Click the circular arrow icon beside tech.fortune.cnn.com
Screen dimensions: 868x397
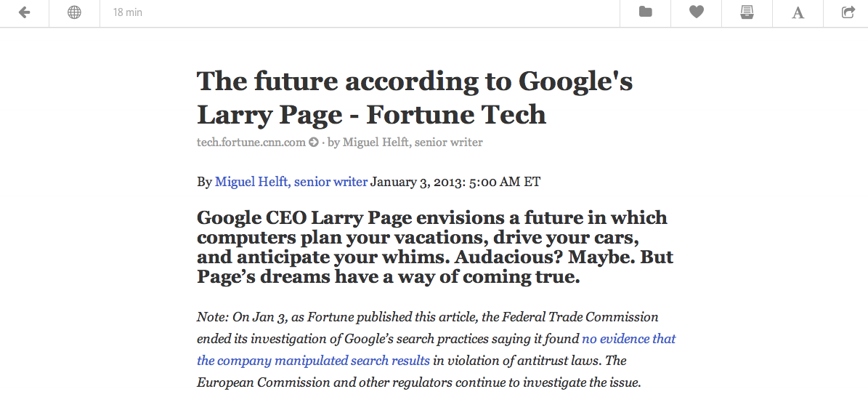coord(313,143)
